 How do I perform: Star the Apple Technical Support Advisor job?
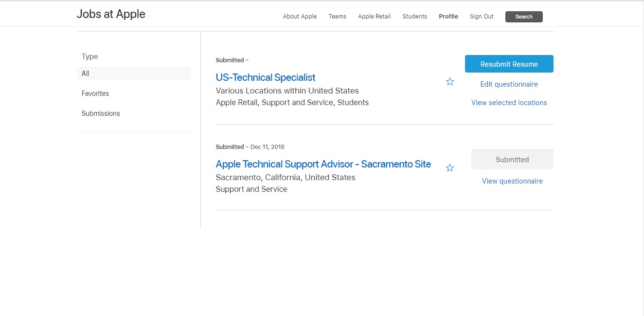[450, 168]
